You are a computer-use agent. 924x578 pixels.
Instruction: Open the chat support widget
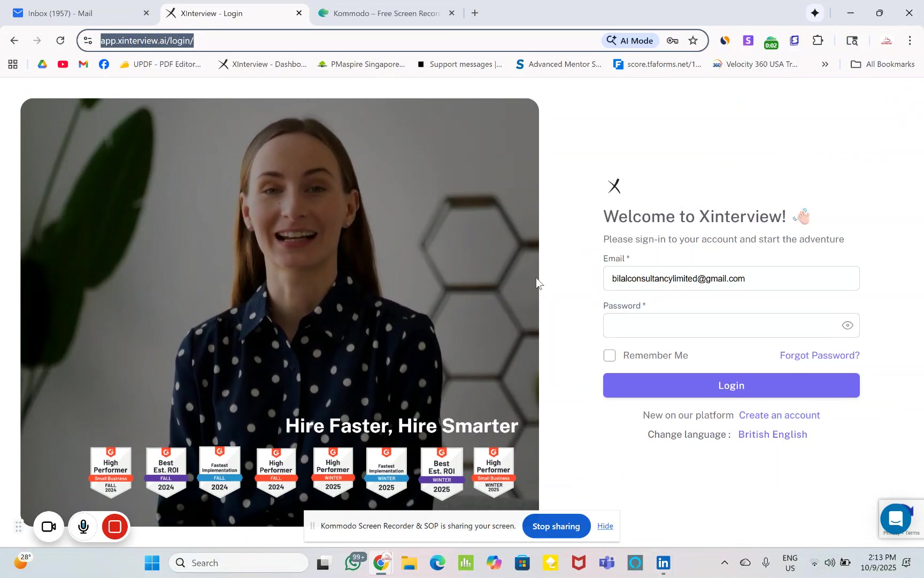pyautogui.click(x=895, y=518)
